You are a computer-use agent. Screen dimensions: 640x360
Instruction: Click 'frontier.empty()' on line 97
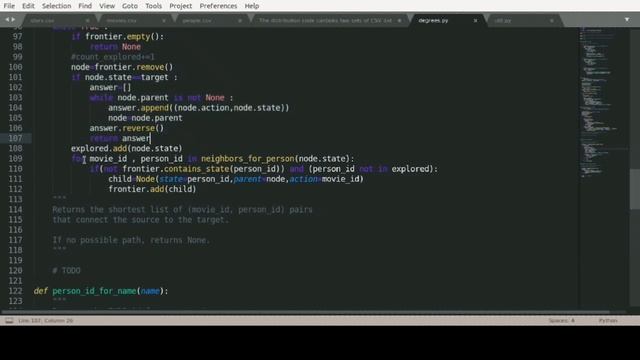(124, 36)
